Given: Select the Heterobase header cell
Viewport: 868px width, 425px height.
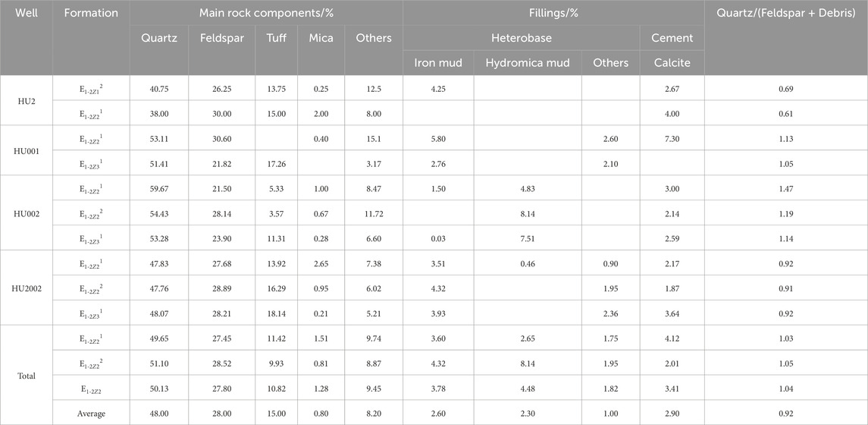Looking at the screenshot, I should pyautogui.click(x=522, y=38).
